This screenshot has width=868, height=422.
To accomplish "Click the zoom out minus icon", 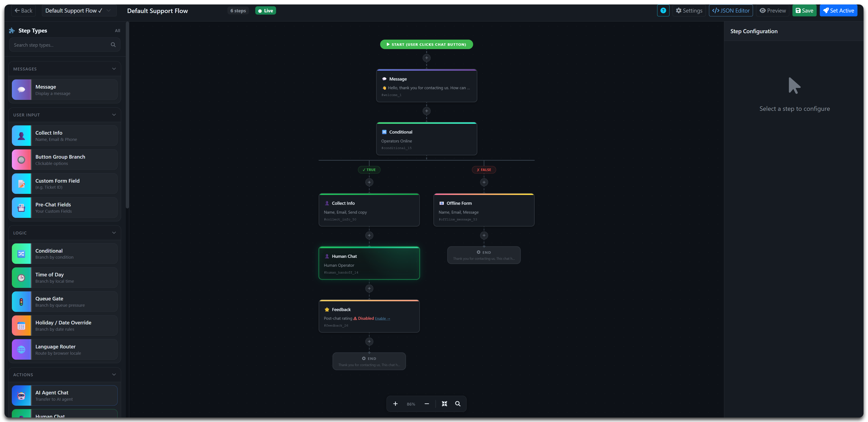I will tap(427, 404).
